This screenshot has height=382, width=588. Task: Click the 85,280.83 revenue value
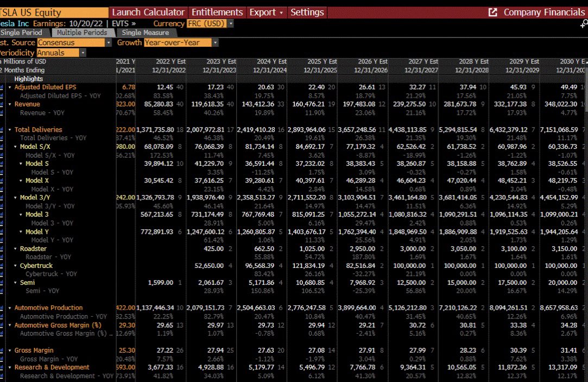click(159, 104)
